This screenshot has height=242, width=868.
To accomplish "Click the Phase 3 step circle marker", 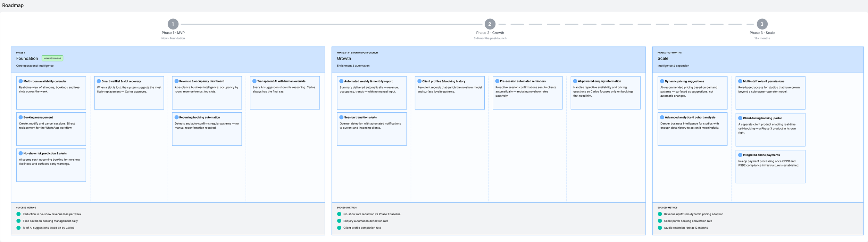I will (x=762, y=24).
